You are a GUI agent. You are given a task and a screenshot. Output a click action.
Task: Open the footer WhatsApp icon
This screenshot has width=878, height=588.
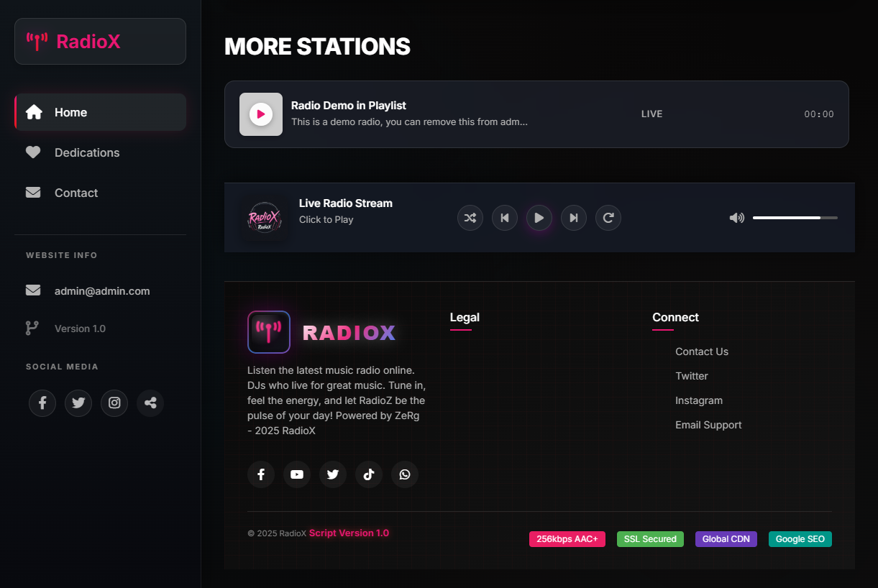[405, 474]
